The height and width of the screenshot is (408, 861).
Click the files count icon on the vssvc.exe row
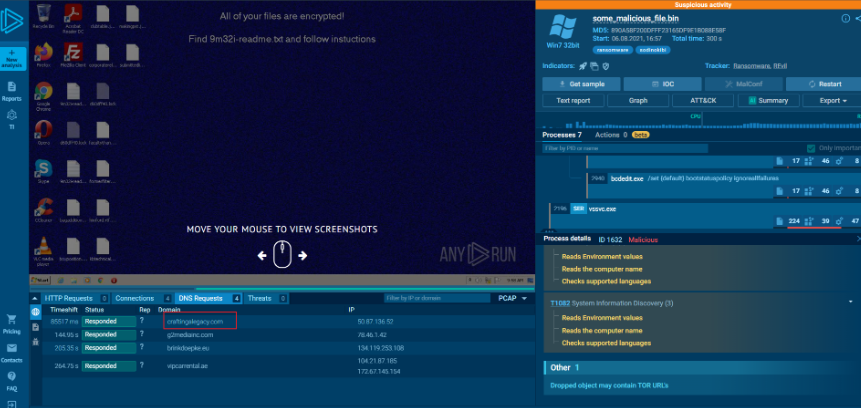click(x=780, y=221)
